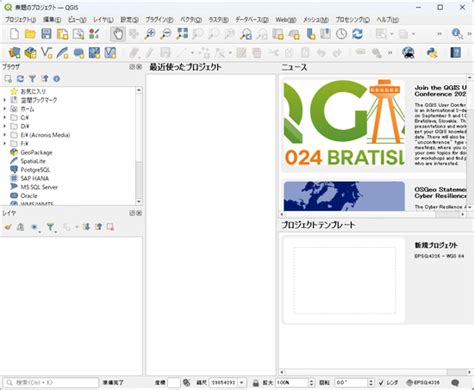Toggle the render checkbox in status bar
This screenshot has height=390, width=474.
[x=381, y=383]
